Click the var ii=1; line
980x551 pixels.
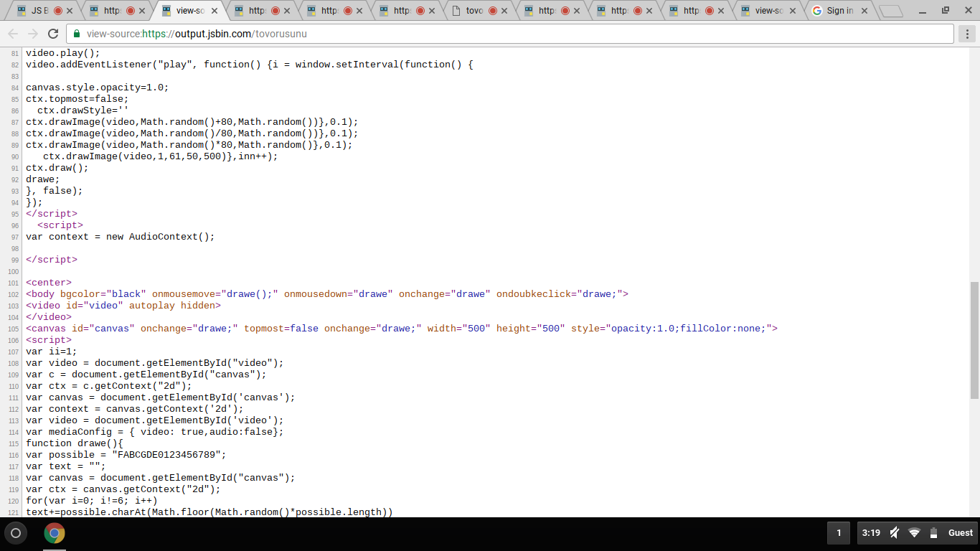[x=52, y=352]
